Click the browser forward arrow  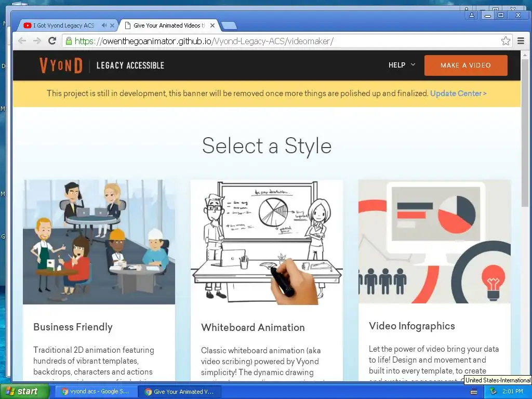pos(37,41)
